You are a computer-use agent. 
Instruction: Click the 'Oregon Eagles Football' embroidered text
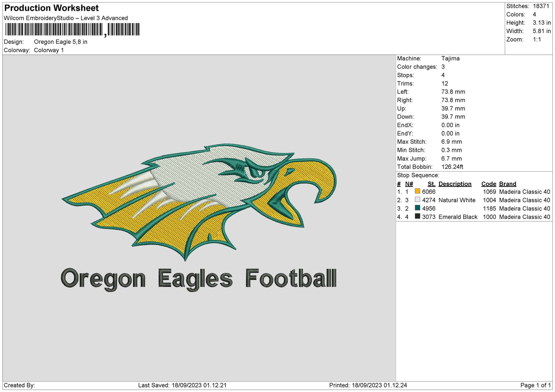[x=199, y=279]
